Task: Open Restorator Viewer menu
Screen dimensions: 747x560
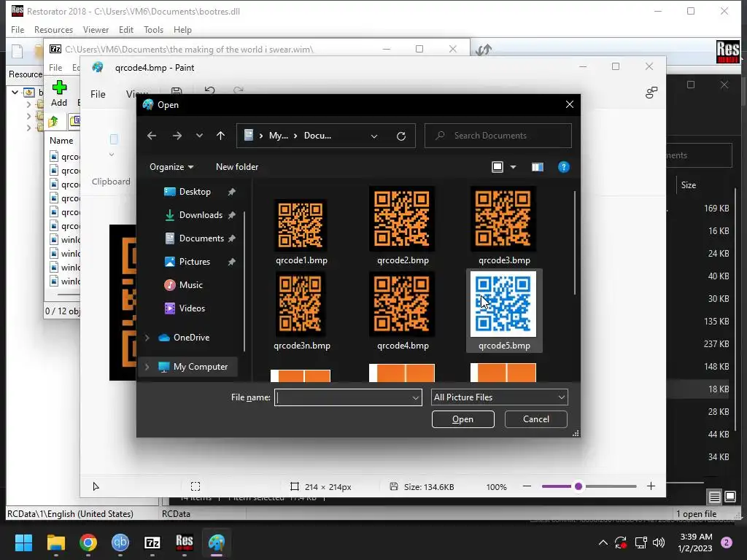Action: pyautogui.click(x=96, y=30)
